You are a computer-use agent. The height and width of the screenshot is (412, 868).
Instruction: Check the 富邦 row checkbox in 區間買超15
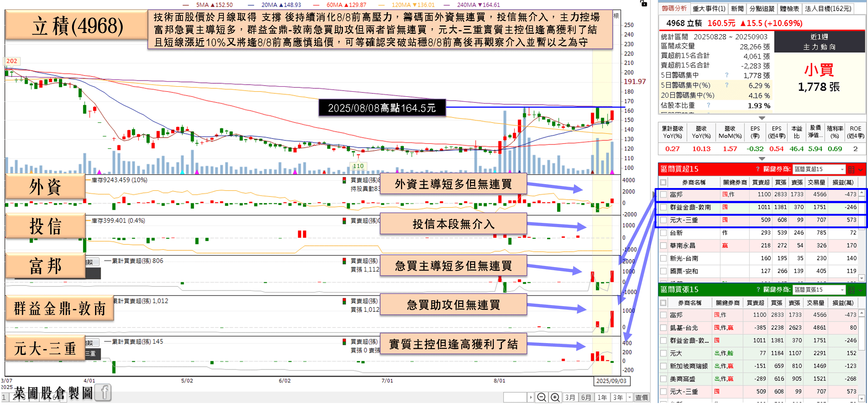click(664, 195)
